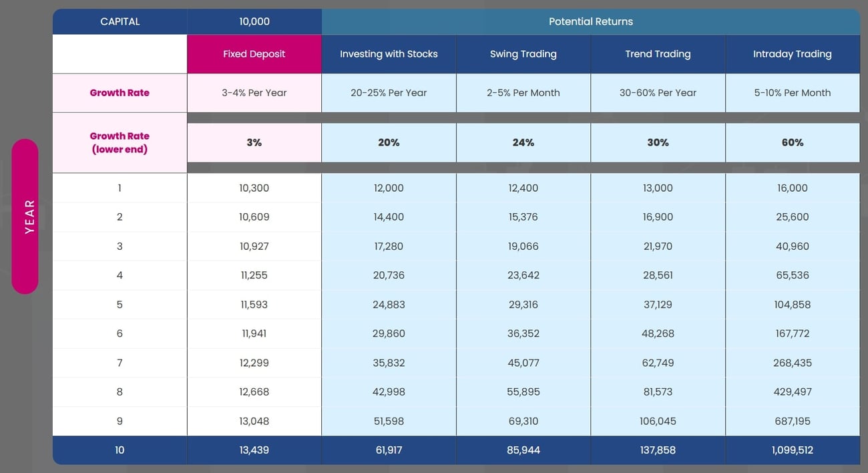Select the year 10 row label

click(x=120, y=450)
